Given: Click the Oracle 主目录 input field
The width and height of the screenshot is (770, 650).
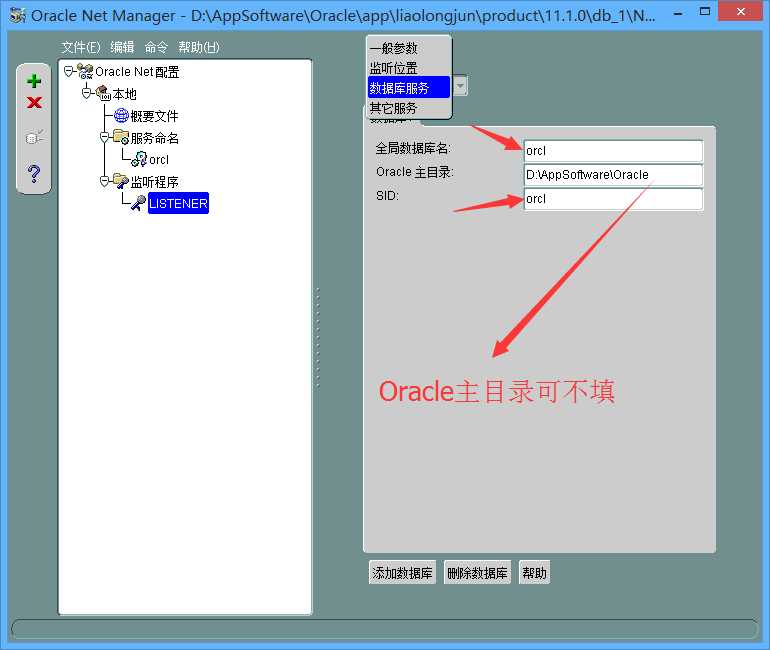Looking at the screenshot, I should pos(613,175).
